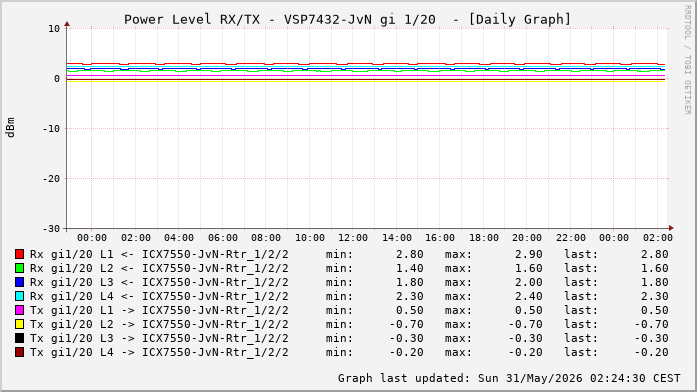The width and height of the screenshot is (697, 392).
Task: Click the cyan Rx L4 legend swatch
Action: point(20,296)
